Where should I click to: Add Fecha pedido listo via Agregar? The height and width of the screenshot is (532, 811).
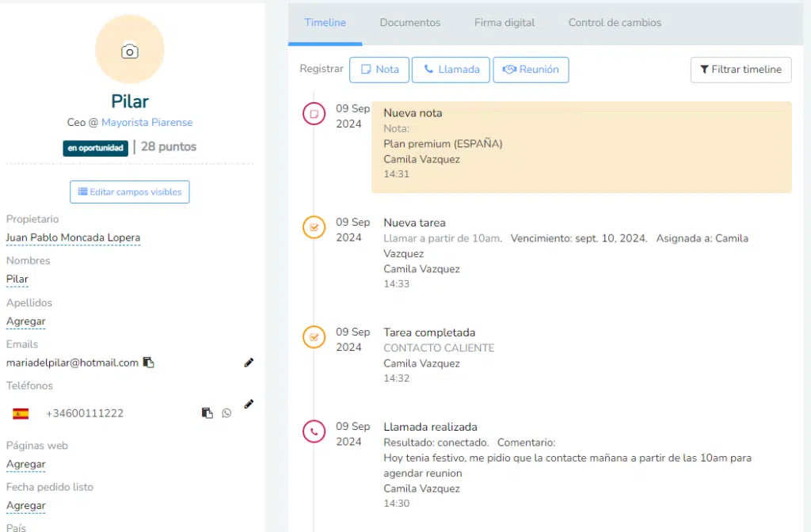pos(26,506)
